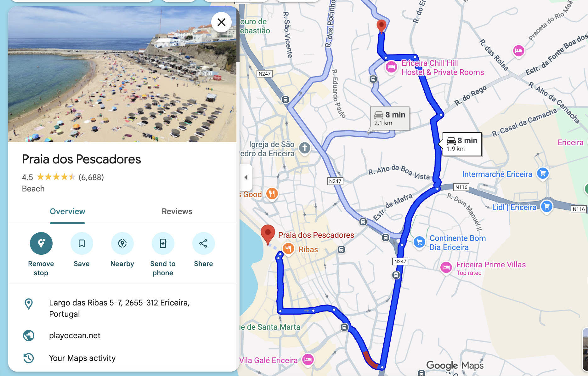Click the Largo das Ribas address row
Viewport: 588px width, 376px height.
tap(122, 308)
